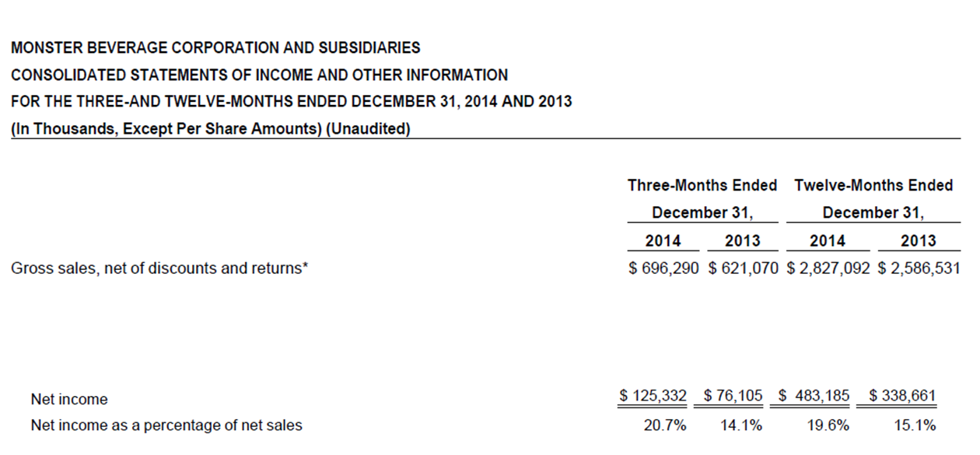Select the gross sales figure $621,070

coord(743,268)
